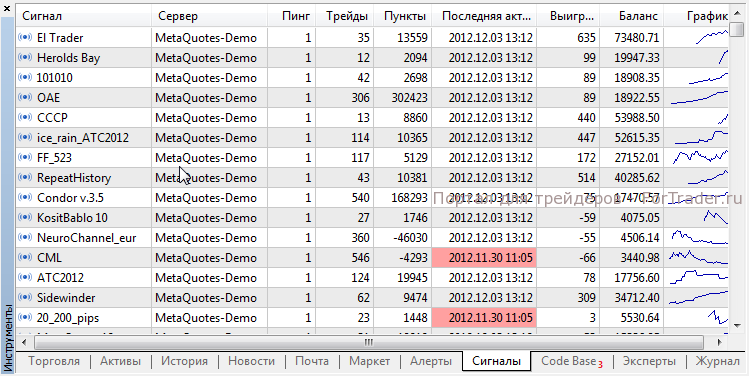
Task: Sort by the Трейды column header
Action: [x=344, y=16]
